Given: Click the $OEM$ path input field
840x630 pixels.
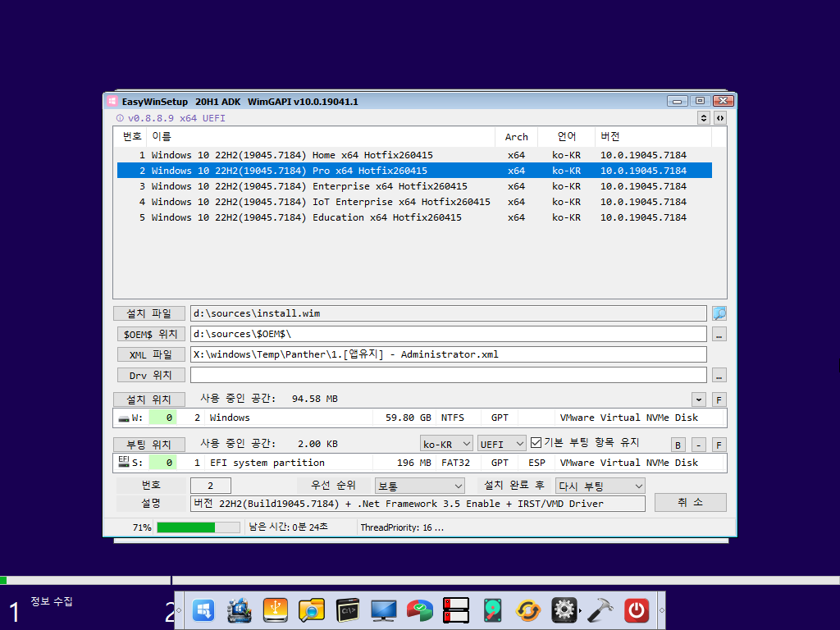Looking at the screenshot, I should [x=449, y=334].
